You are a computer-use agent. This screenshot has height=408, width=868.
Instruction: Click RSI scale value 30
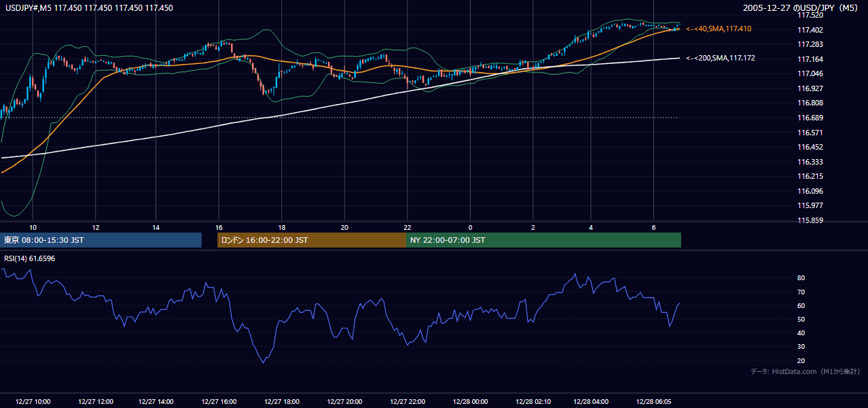point(801,347)
